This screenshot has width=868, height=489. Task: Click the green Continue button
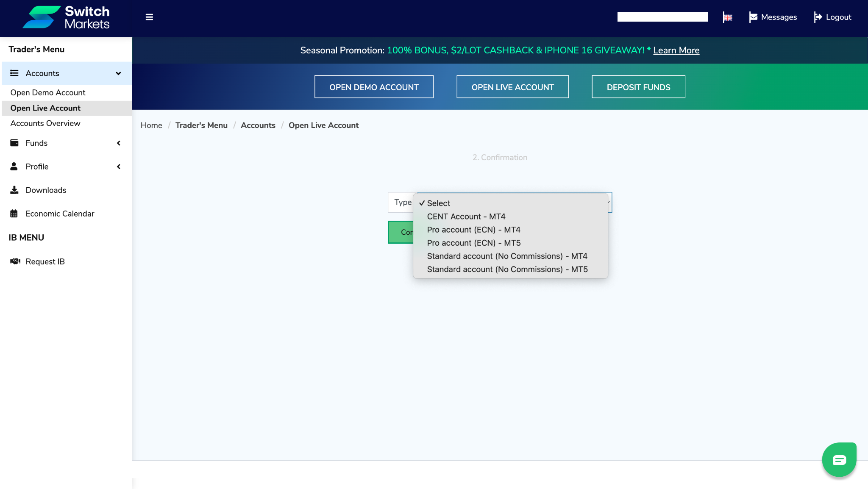point(401,232)
